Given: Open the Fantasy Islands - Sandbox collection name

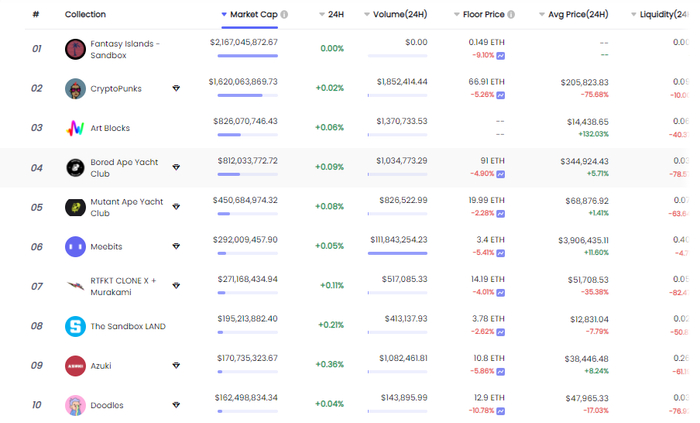Looking at the screenshot, I should tap(125, 50).
